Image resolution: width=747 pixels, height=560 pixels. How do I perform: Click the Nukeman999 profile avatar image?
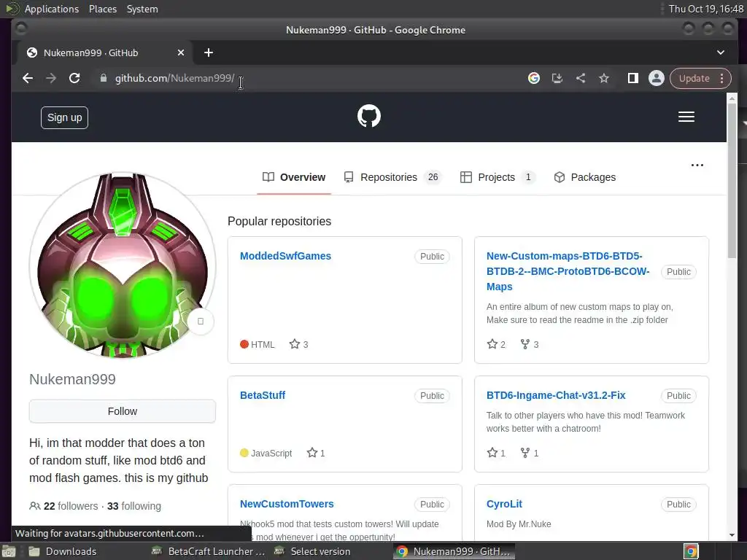(123, 265)
